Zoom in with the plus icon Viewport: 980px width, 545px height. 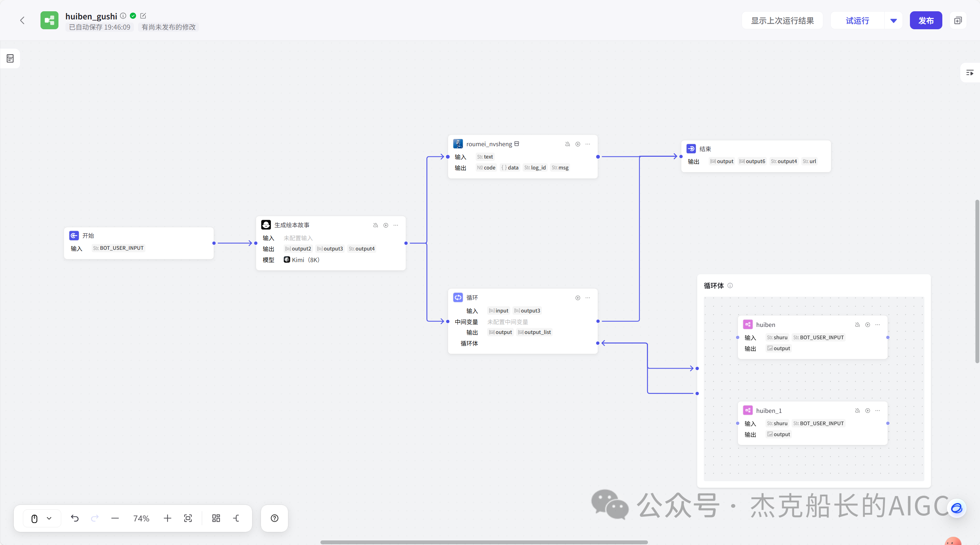click(x=167, y=518)
